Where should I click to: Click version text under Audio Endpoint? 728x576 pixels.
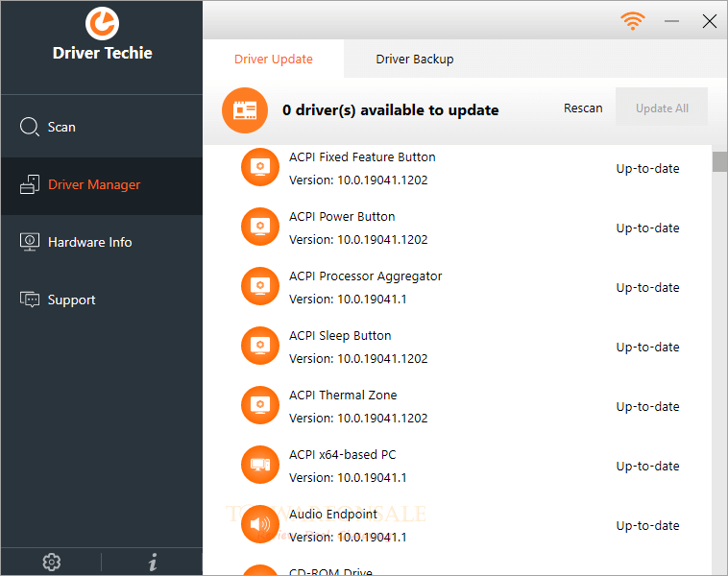click(348, 537)
